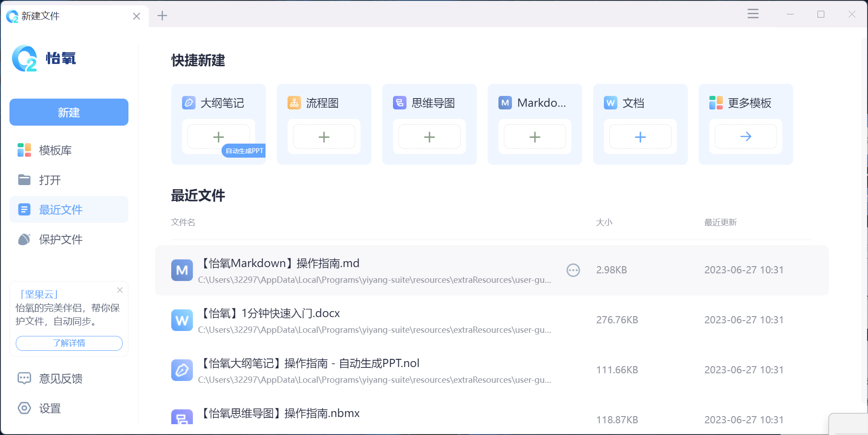Click the 大小 column header
The width and height of the screenshot is (868, 435).
tap(604, 222)
